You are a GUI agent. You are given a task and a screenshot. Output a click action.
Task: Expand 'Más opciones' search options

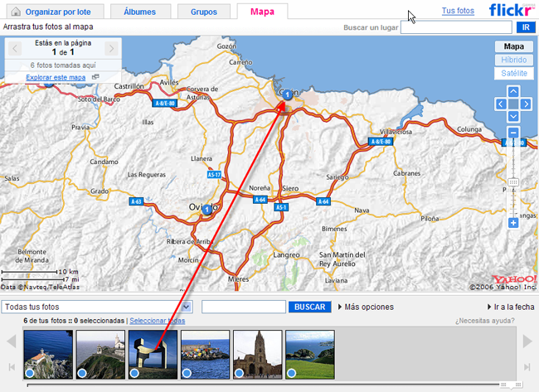click(366, 307)
